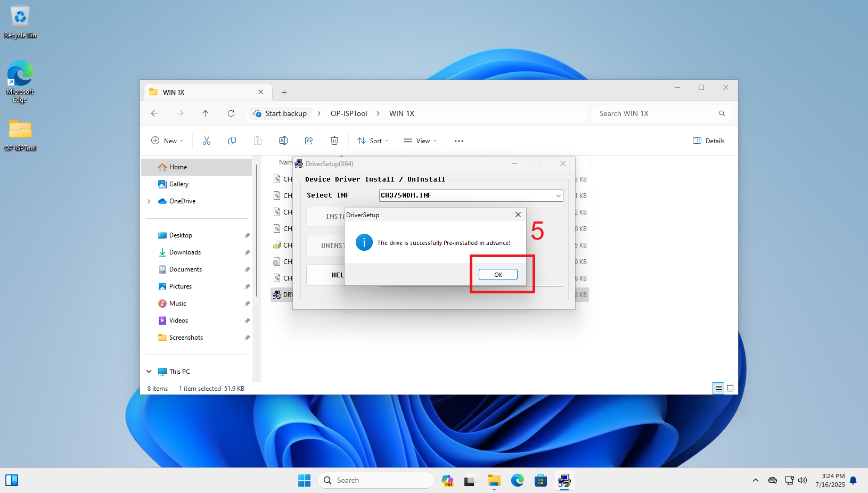
Task: Click the Share icon in the toolbar
Action: coord(309,140)
